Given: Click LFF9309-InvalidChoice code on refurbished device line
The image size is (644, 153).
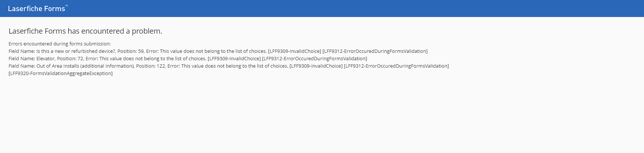Looking at the screenshot, I should tap(294, 51).
